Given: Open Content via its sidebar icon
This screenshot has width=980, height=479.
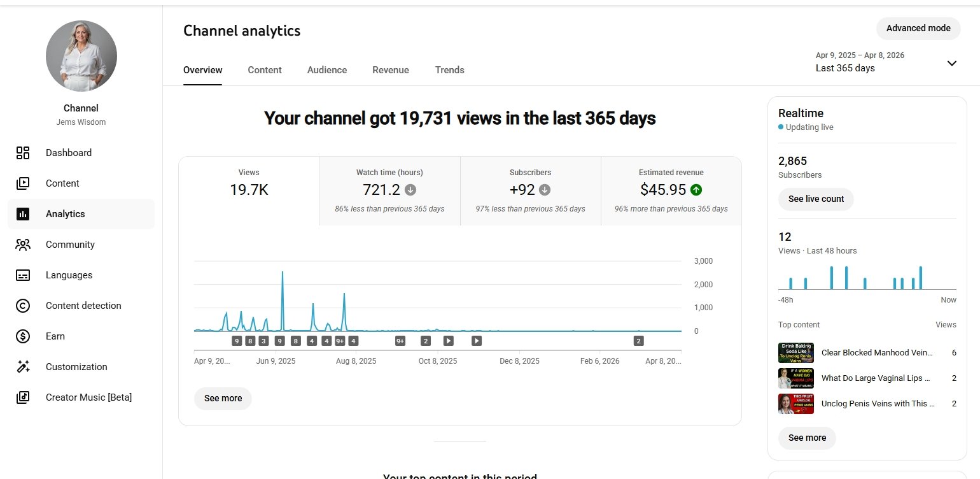Looking at the screenshot, I should [23, 183].
